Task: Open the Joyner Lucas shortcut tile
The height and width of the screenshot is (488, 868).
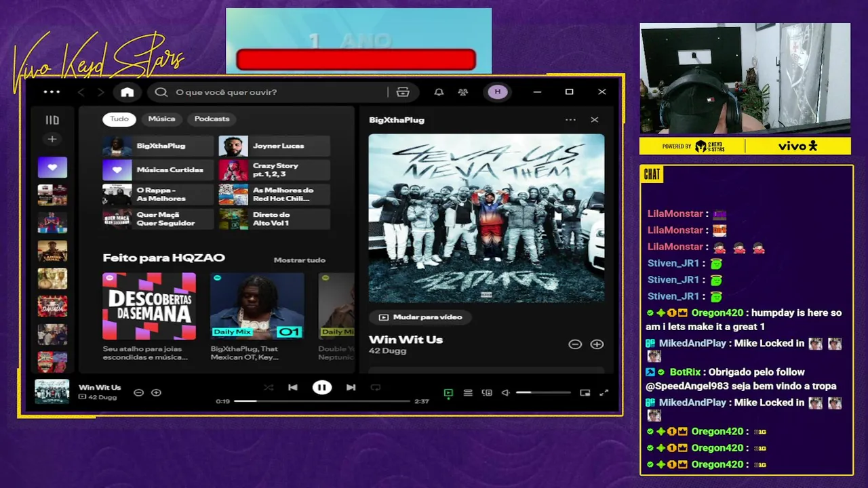Action: pyautogui.click(x=274, y=146)
